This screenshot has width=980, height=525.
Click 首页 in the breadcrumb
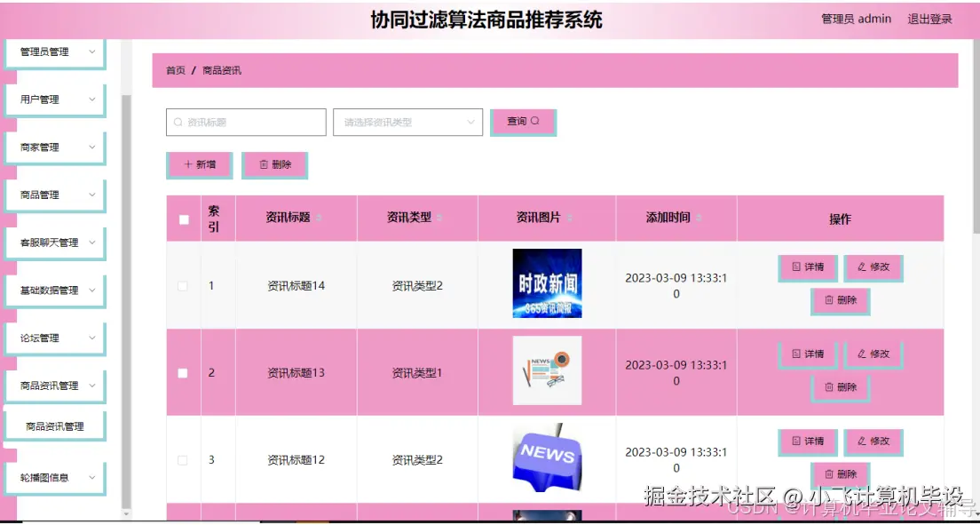tap(174, 68)
